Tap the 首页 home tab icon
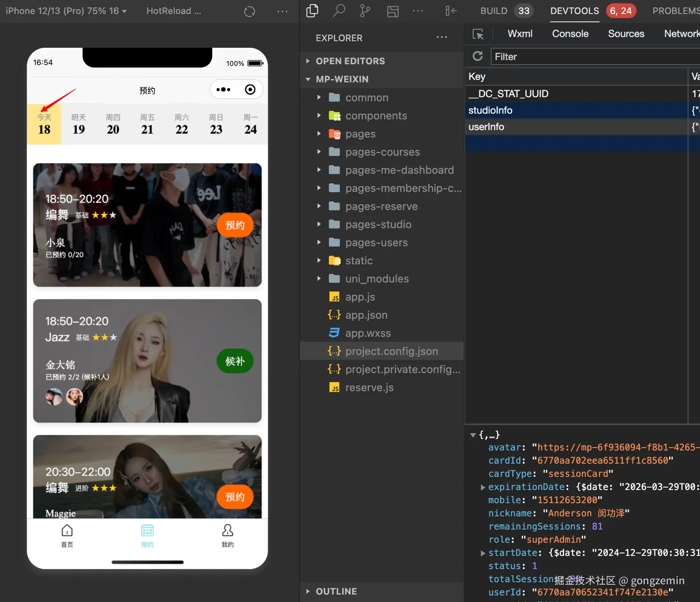 tap(67, 531)
